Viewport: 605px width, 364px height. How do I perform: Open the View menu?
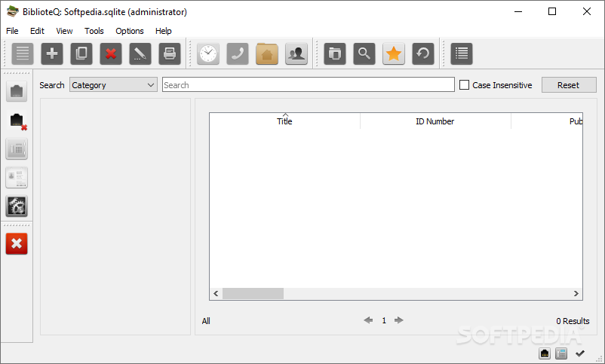pyautogui.click(x=64, y=31)
